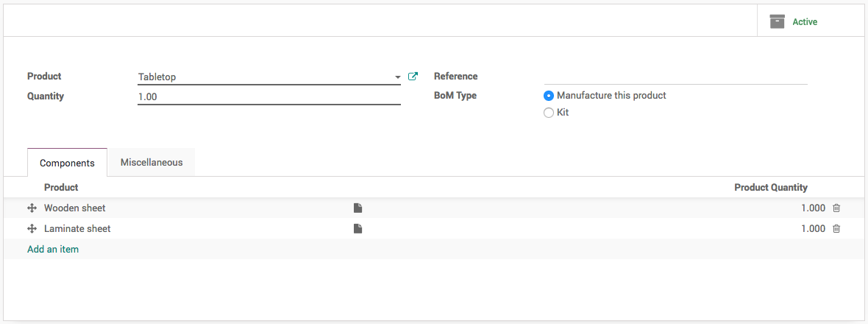The image size is (868, 324).
Task: Click the Quantity input field
Action: [268, 96]
